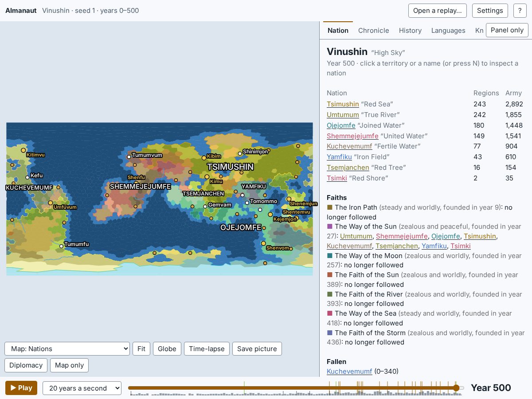The image size is (532, 399).
Task: Open the Tsimki "Red Shore" nation link
Action: [337, 178]
